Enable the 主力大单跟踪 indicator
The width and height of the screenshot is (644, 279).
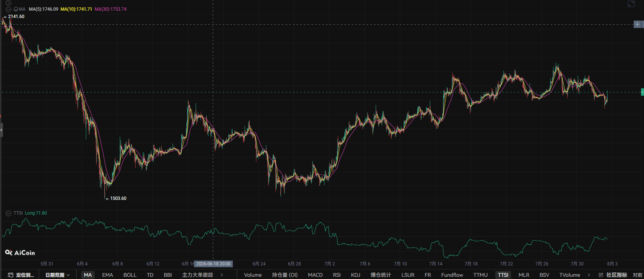click(x=198, y=275)
